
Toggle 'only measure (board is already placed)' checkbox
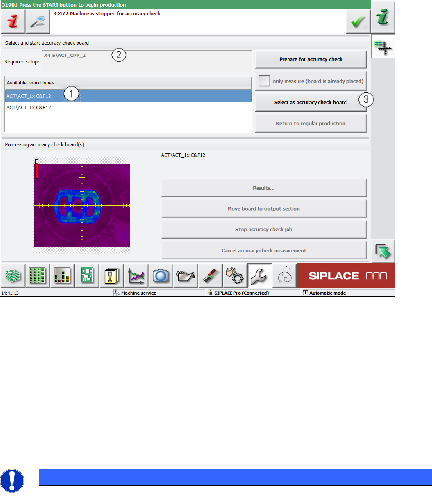(x=264, y=81)
